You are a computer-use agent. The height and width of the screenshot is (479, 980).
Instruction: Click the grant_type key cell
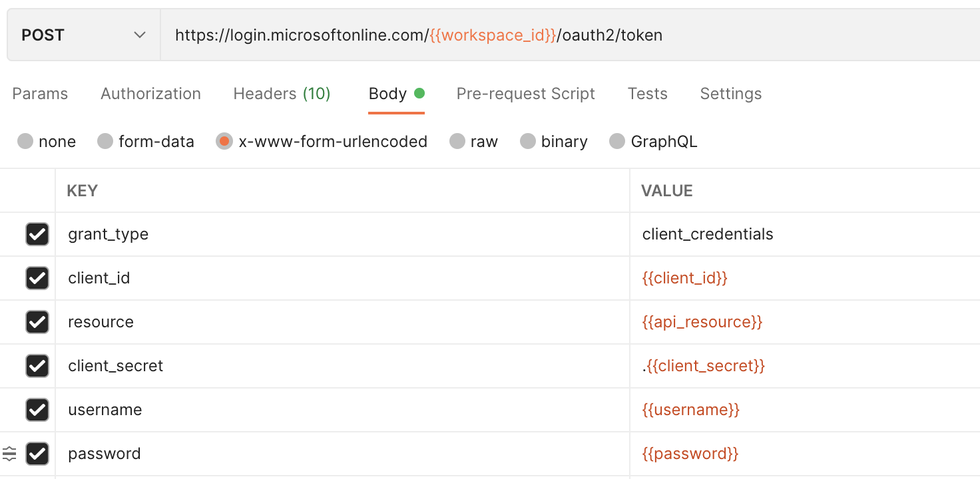[x=342, y=234]
